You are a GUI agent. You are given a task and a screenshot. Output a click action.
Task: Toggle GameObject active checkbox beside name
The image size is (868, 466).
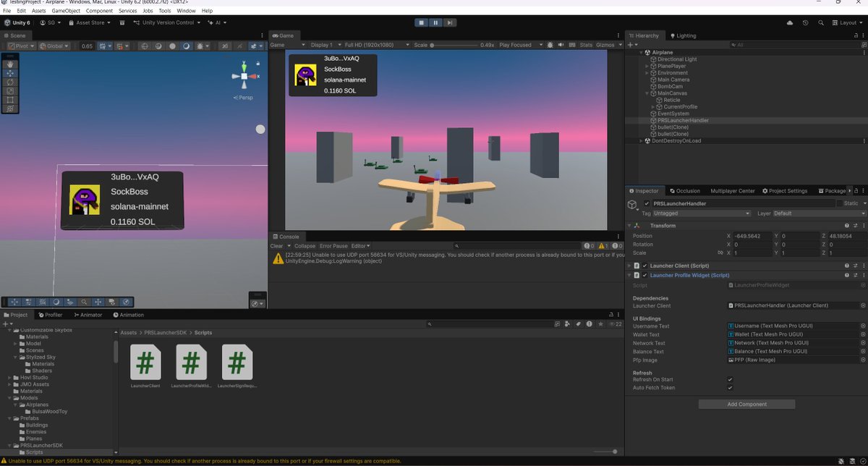point(647,204)
